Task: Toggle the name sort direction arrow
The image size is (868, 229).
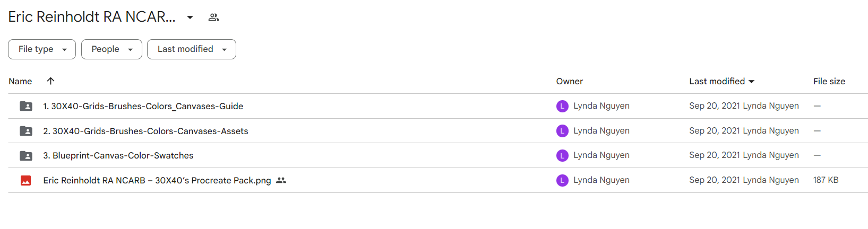Action: (x=50, y=81)
